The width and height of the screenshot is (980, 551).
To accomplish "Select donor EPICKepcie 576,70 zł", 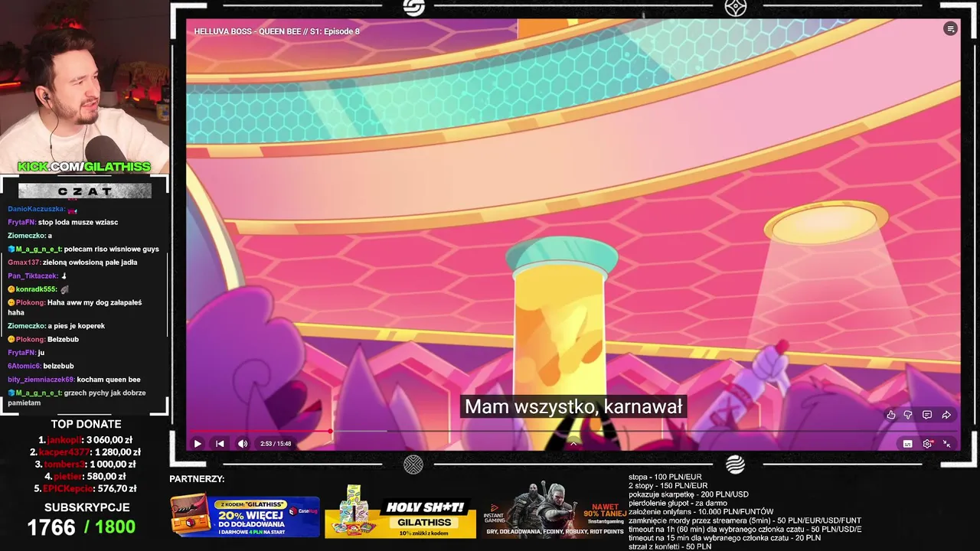I will point(86,488).
